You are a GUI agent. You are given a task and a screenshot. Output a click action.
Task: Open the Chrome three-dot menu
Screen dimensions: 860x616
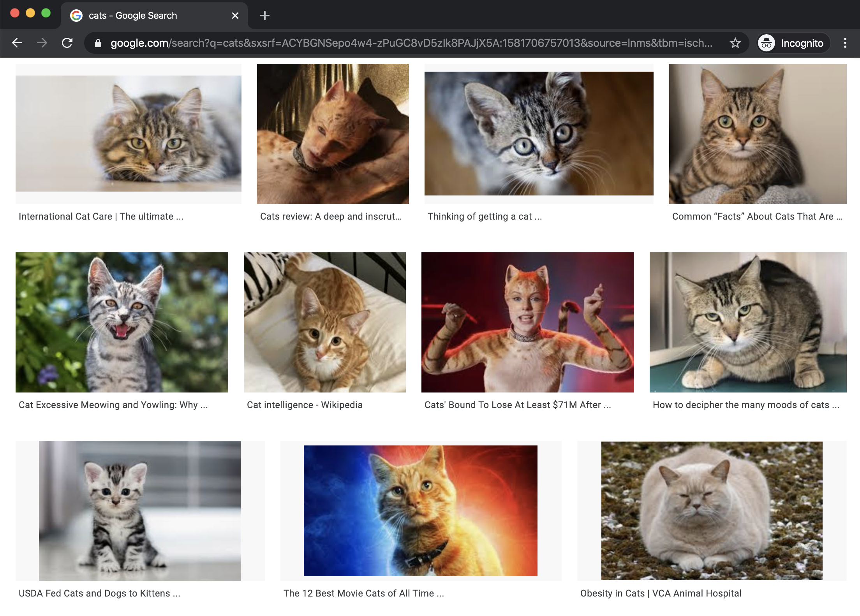click(845, 43)
